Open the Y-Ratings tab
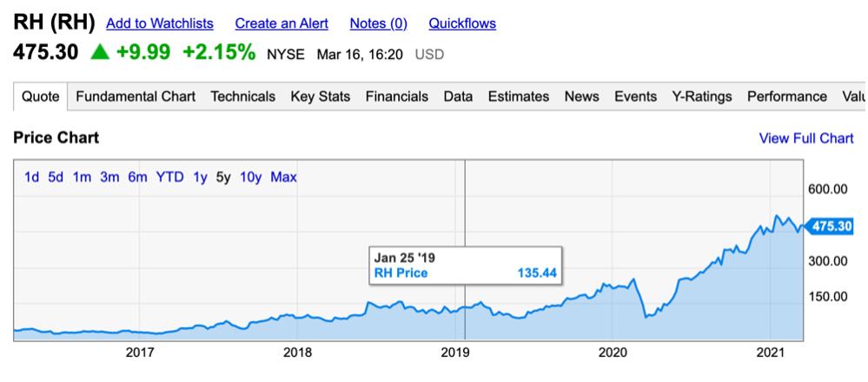Screen dimensions: 868x382 pyautogui.click(x=702, y=96)
